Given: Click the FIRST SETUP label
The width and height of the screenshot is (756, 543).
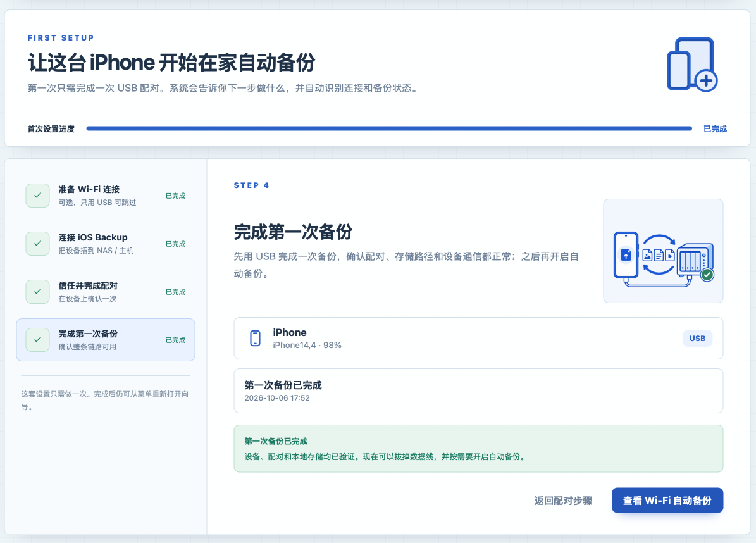Looking at the screenshot, I should coord(61,37).
